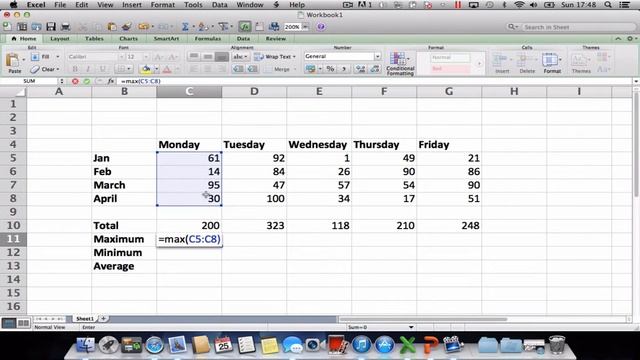Open the Tools menu
The height and width of the screenshot is (360, 640).
[x=193, y=5]
